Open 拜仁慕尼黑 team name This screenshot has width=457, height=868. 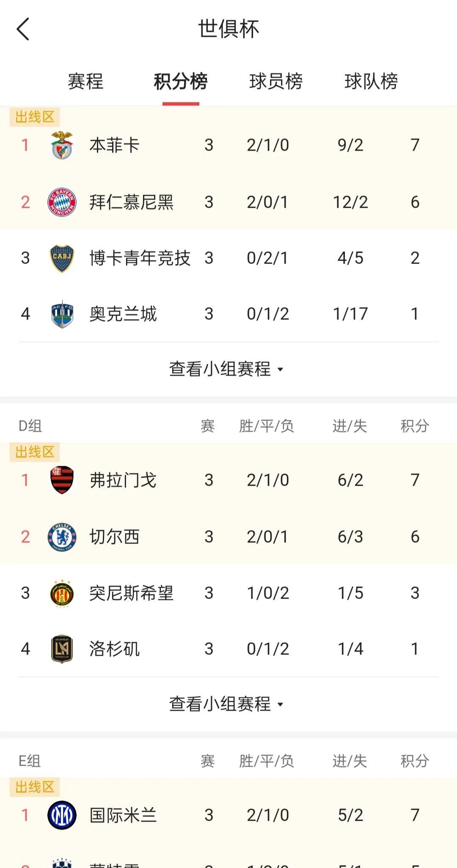tap(131, 202)
